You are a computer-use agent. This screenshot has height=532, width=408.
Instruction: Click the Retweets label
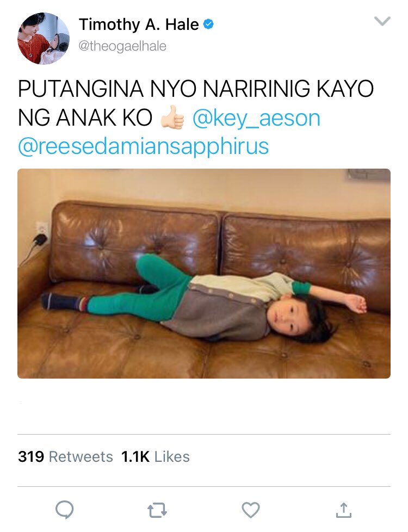(81, 457)
